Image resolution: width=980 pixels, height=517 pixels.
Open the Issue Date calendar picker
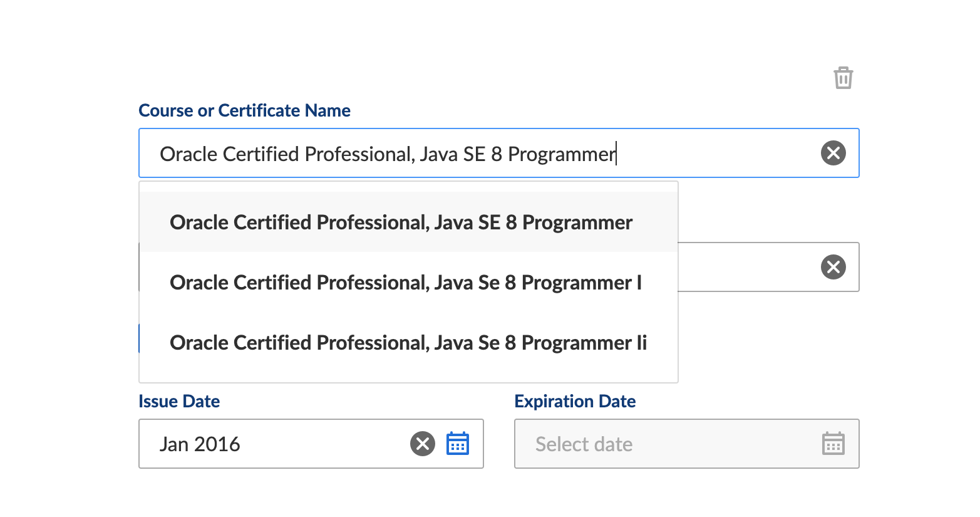point(458,444)
